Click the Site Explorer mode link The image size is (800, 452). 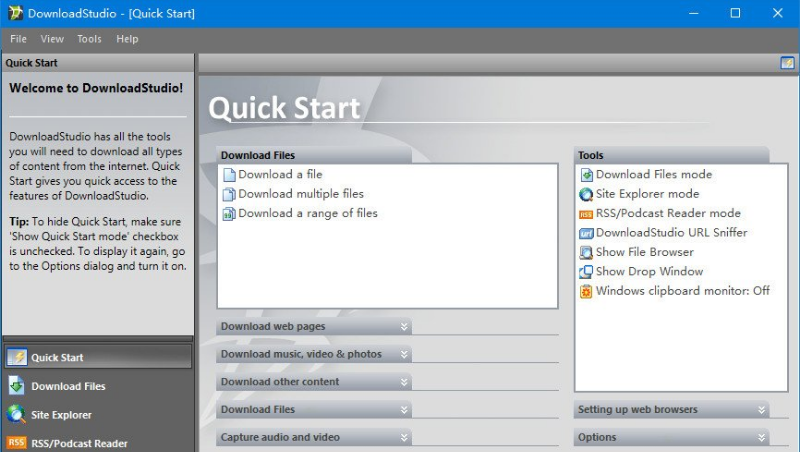647,194
